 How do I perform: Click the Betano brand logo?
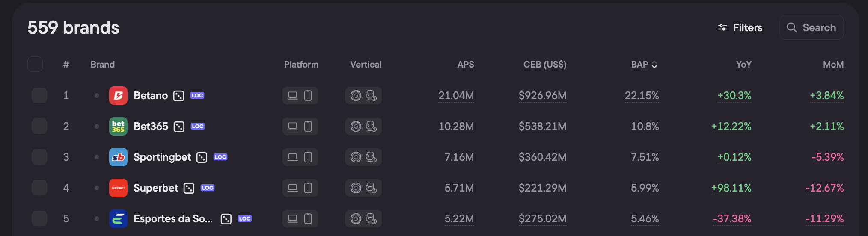click(118, 95)
